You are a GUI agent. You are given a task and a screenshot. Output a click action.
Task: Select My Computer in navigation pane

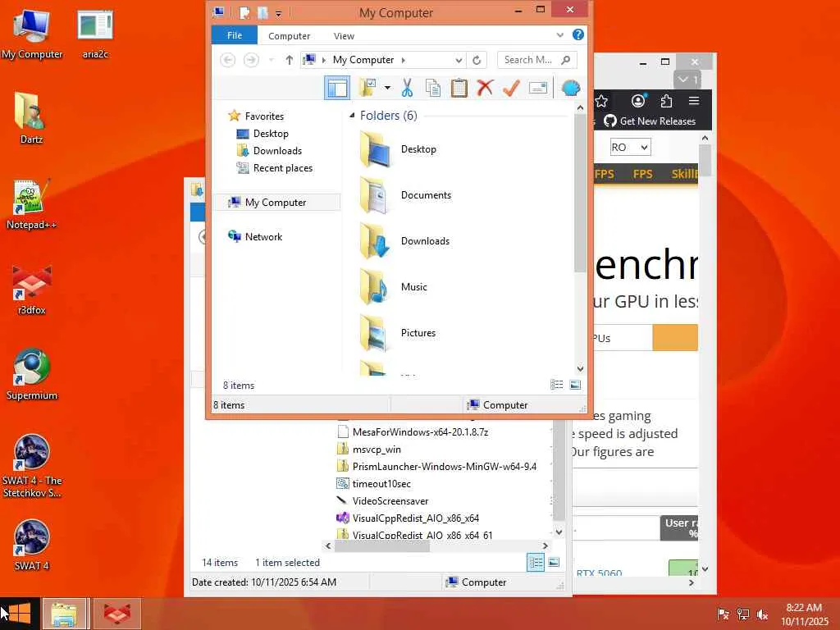pyautogui.click(x=276, y=203)
